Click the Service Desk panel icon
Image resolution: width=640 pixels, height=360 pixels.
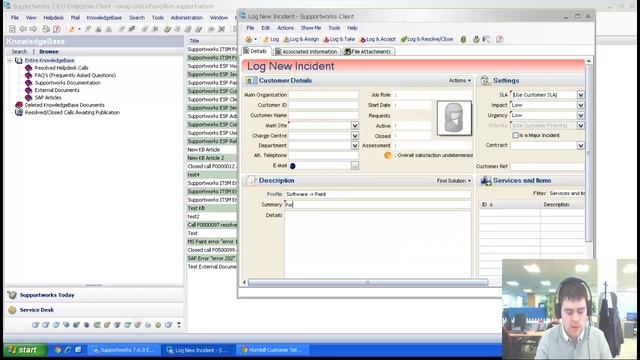click(x=12, y=310)
